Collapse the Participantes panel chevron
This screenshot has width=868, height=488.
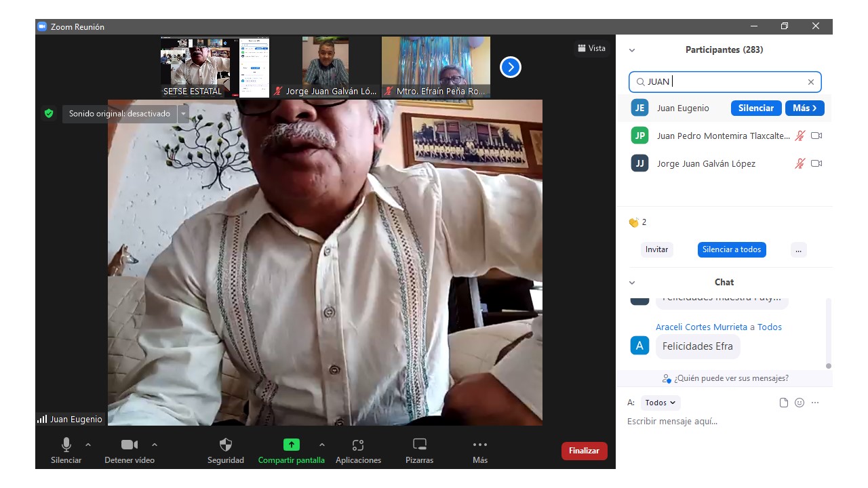(x=632, y=50)
